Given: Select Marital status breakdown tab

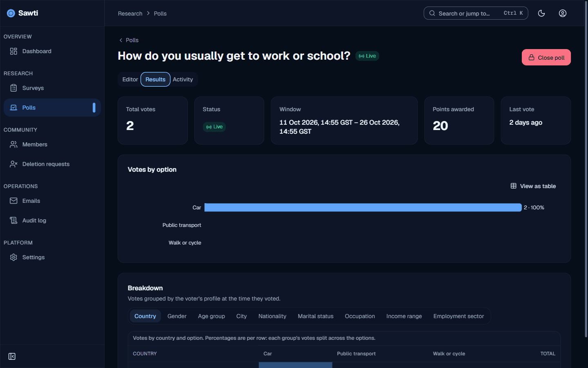Looking at the screenshot, I should [316, 316].
